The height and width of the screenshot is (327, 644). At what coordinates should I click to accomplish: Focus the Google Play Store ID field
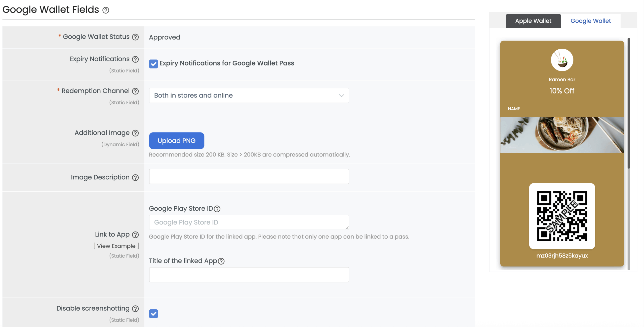click(249, 222)
